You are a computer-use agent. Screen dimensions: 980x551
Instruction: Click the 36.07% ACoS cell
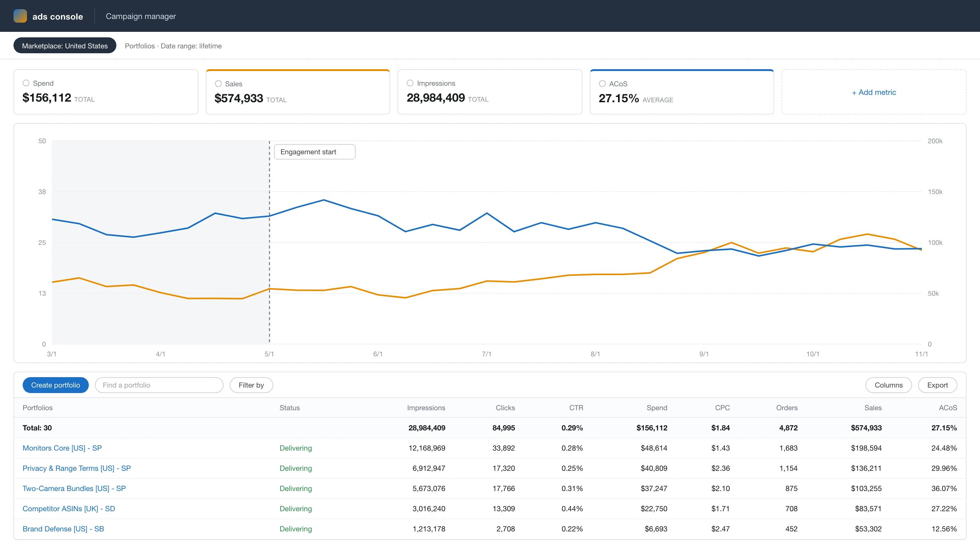(x=944, y=488)
